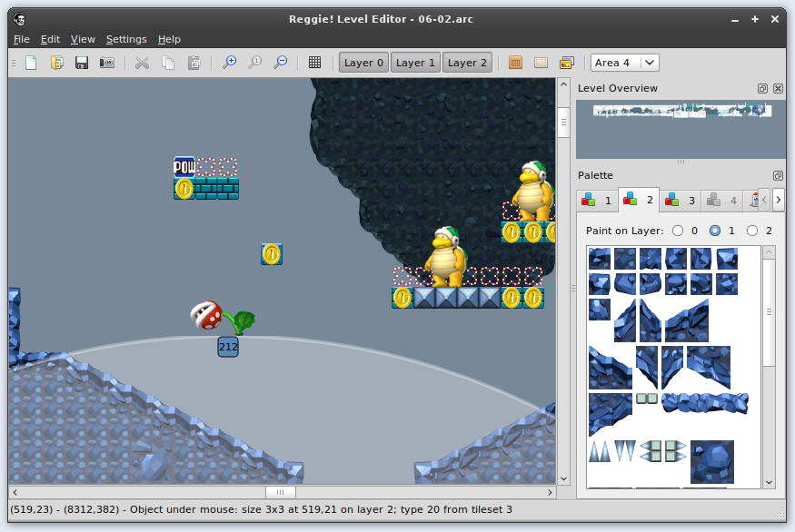Select Paint on Layer 0 radio button
Image resolution: width=795 pixels, height=532 pixels.
click(679, 231)
